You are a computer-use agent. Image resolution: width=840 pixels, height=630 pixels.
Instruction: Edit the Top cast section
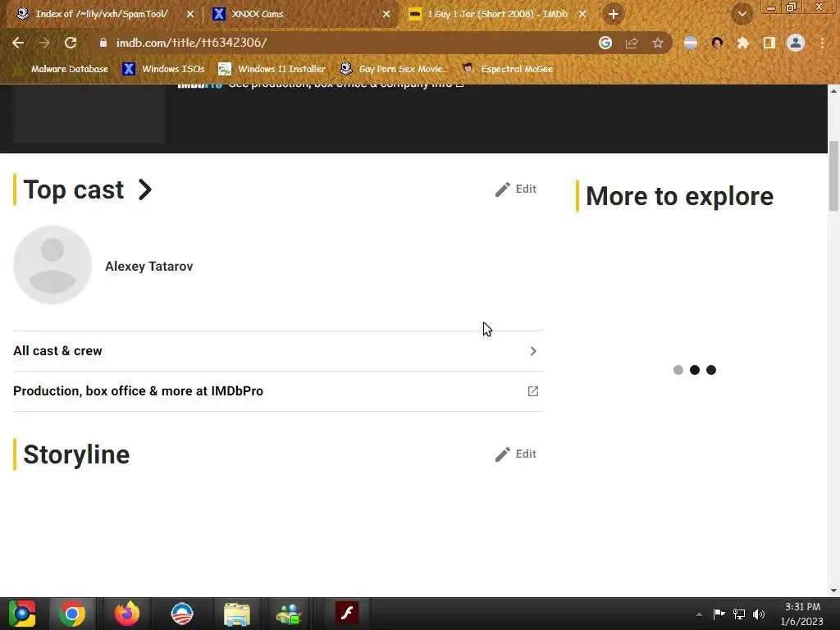[515, 189]
